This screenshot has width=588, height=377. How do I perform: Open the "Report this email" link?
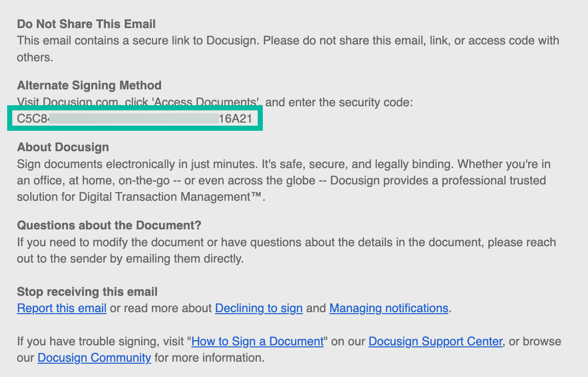pyautogui.click(x=61, y=309)
